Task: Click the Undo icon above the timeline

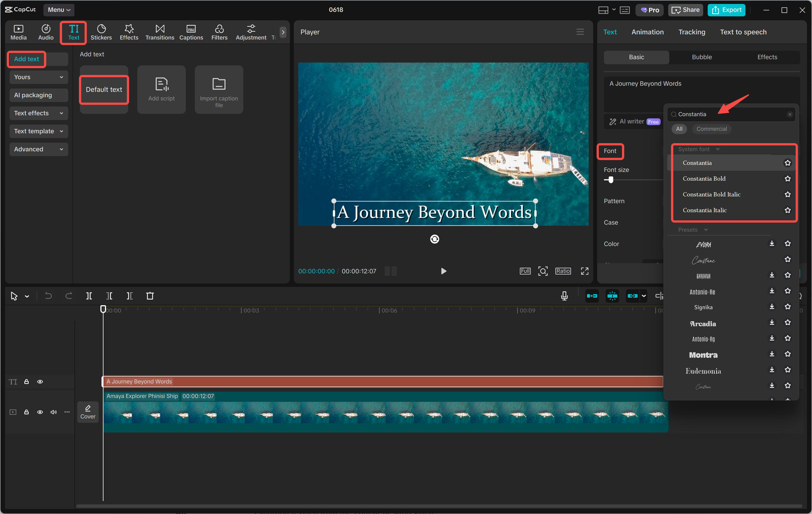Action: [x=48, y=296]
